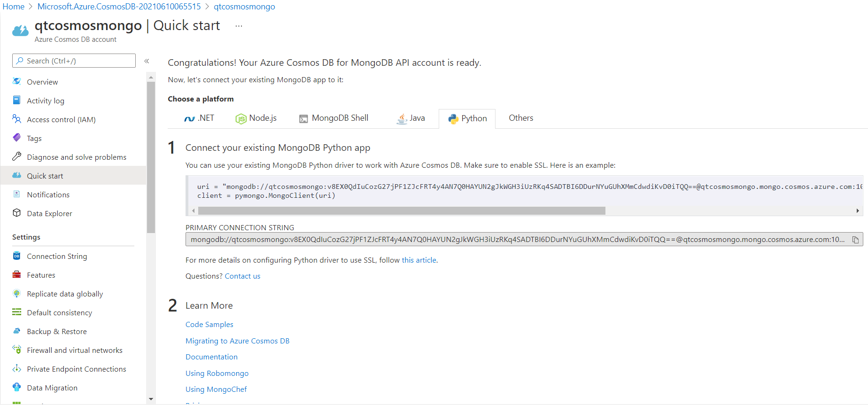Click the Access control (IAM) people icon
Screen dimensions: 868x405
coord(17,119)
